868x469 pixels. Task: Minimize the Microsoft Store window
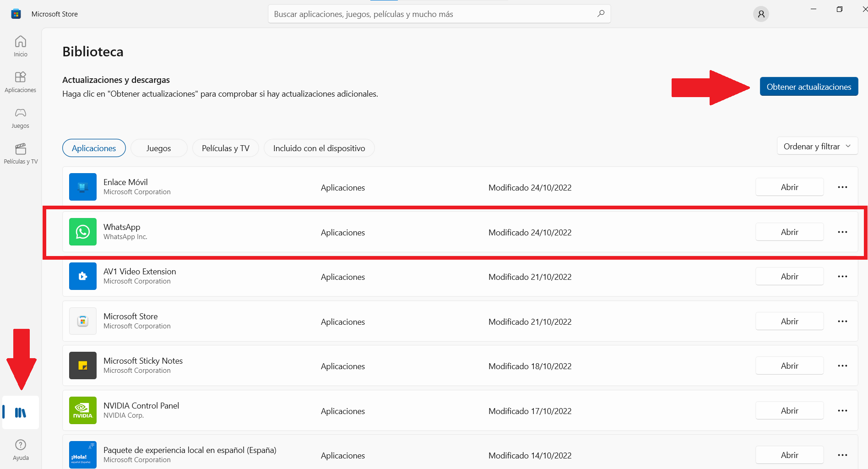814,9
